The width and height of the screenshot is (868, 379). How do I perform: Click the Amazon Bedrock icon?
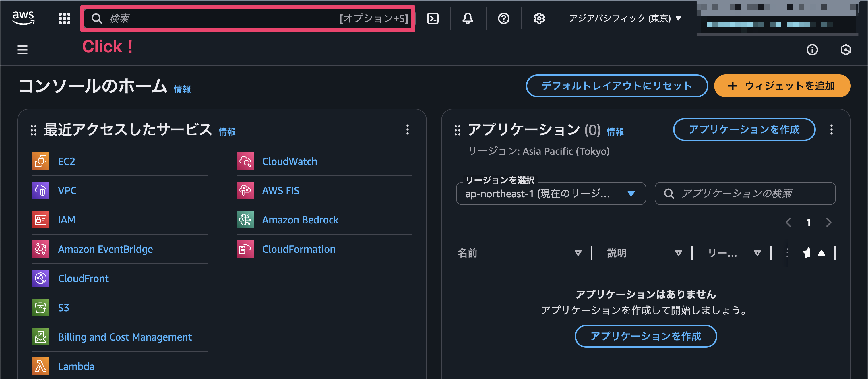pos(245,220)
